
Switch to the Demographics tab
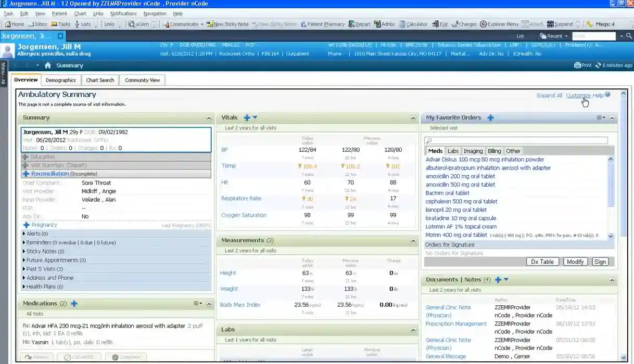click(x=61, y=80)
